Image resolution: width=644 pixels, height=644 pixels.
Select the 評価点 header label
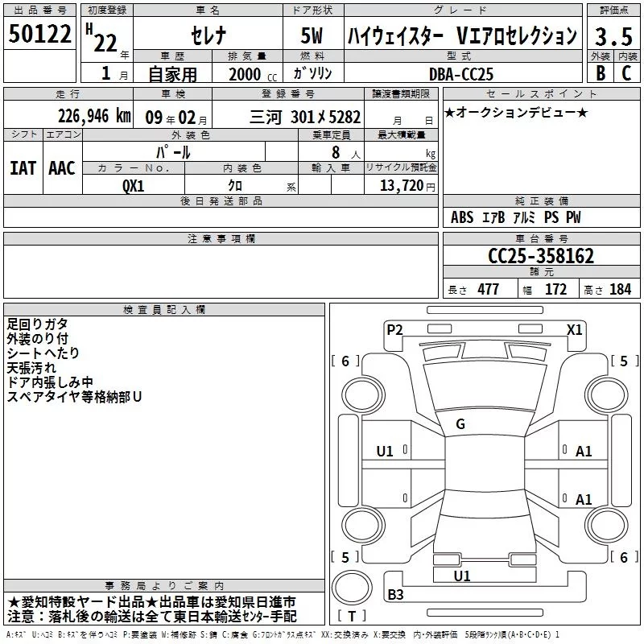(614, 10)
